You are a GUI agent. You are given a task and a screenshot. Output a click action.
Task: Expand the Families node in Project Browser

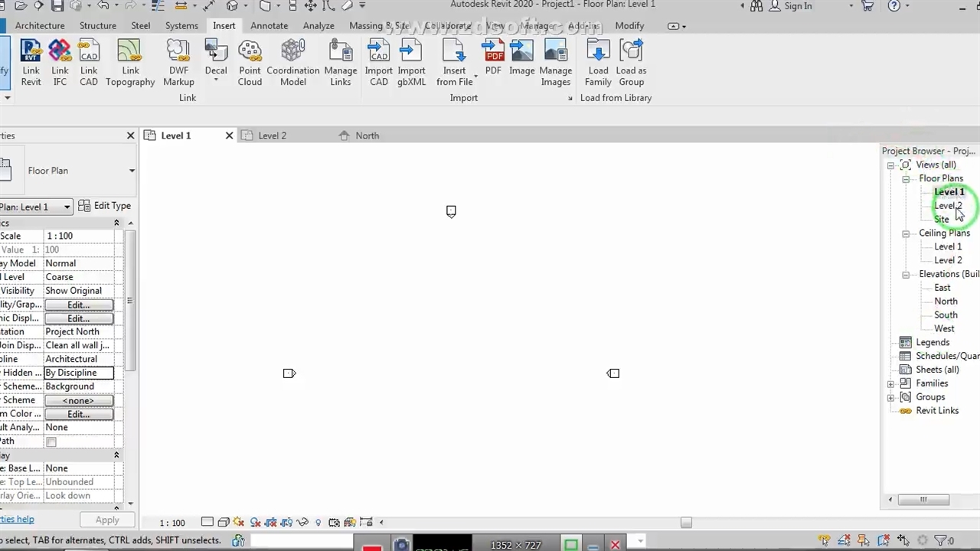point(890,384)
